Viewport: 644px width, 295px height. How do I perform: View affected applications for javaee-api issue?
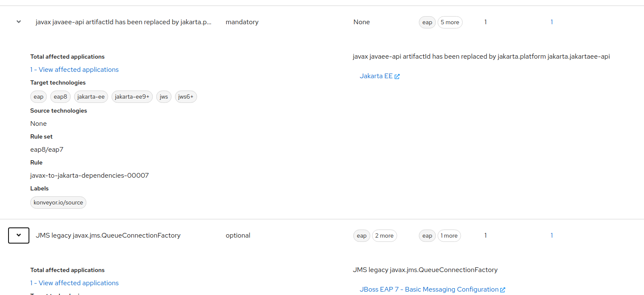(74, 70)
